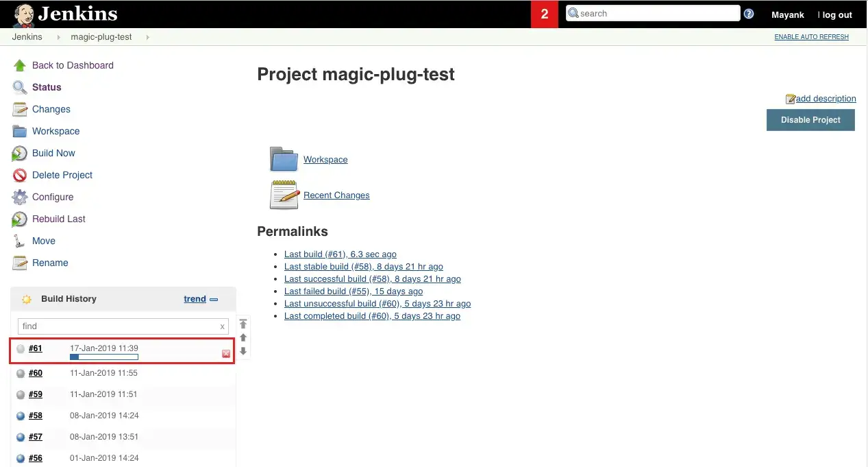Click build #58's blue status ball
This screenshot has height=467, width=868.
(x=21, y=416)
